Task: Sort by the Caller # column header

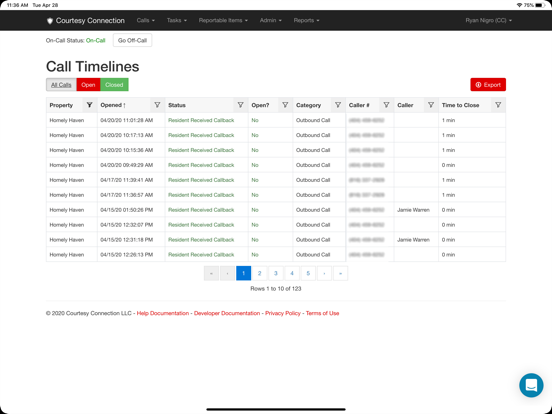Action: coord(359,105)
